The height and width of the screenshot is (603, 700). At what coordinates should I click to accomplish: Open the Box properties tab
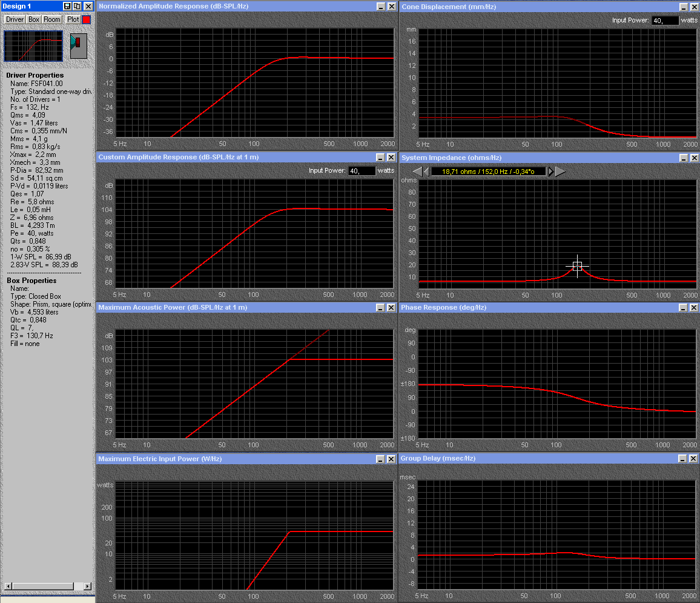coord(34,19)
